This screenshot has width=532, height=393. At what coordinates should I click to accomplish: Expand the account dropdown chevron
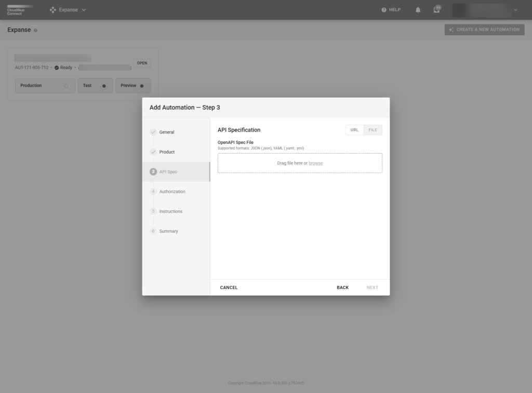515,10
